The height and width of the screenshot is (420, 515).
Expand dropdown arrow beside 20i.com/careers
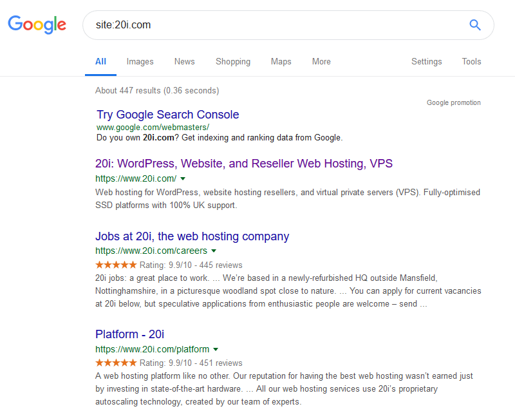click(x=214, y=251)
